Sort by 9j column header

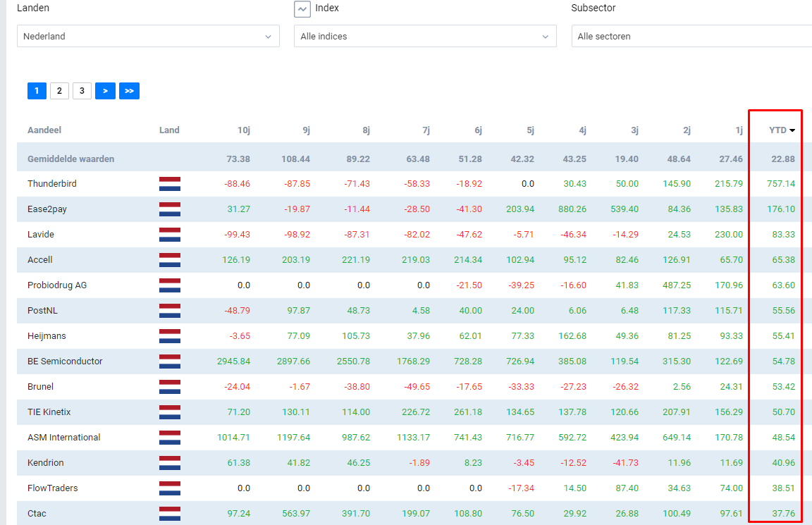307,130
